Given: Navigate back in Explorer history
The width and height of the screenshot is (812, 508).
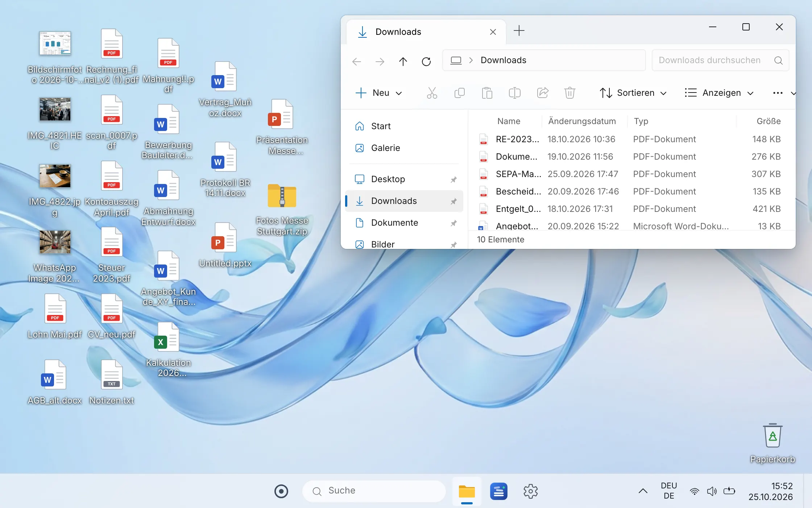Looking at the screenshot, I should click(x=357, y=61).
